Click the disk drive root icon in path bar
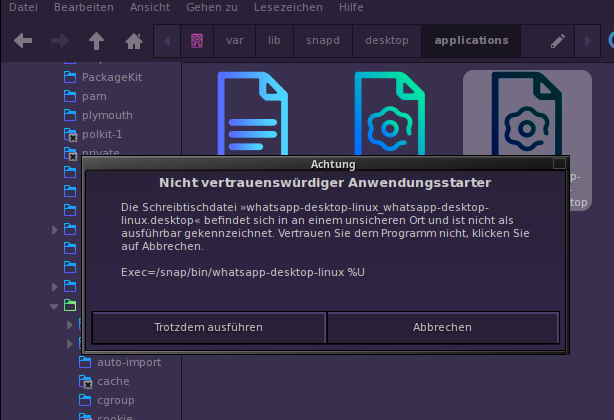 (197, 41)
